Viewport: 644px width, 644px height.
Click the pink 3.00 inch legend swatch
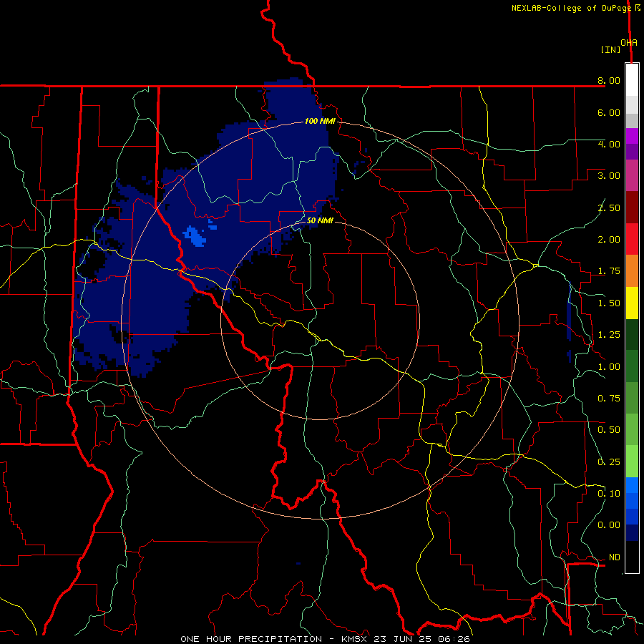point(632,175)
